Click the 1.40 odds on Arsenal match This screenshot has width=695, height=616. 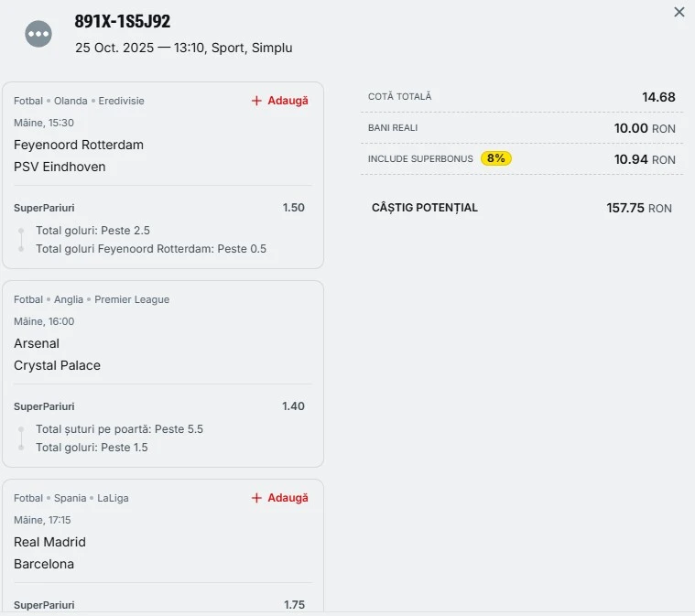[x=293, y=406]
